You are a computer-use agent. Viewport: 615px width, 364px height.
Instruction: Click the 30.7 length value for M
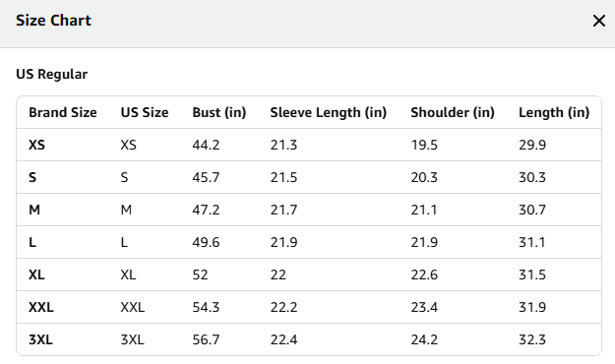coord(532,211)
